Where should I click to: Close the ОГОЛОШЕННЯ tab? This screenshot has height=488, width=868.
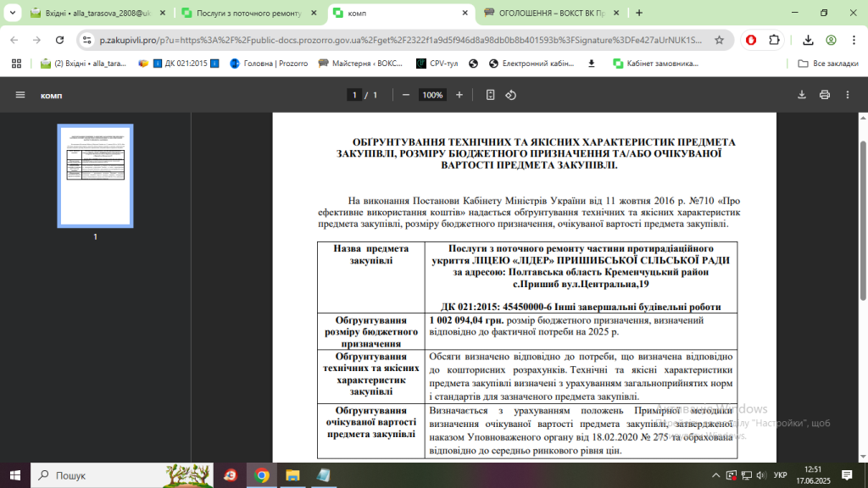pyautogui.click(x=616, y=13)
